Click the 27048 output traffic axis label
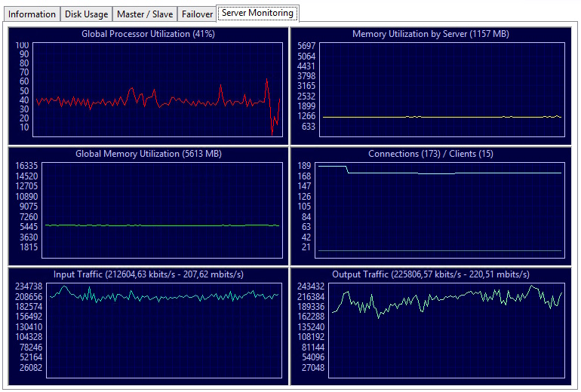The image size is (581, 392). 313,368
